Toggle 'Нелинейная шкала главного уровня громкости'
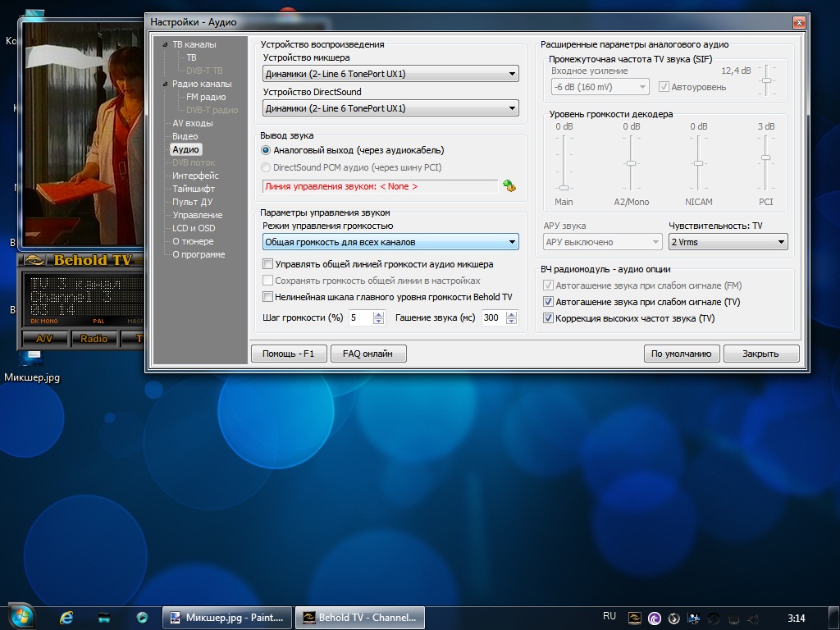 (x=267, y=297)
